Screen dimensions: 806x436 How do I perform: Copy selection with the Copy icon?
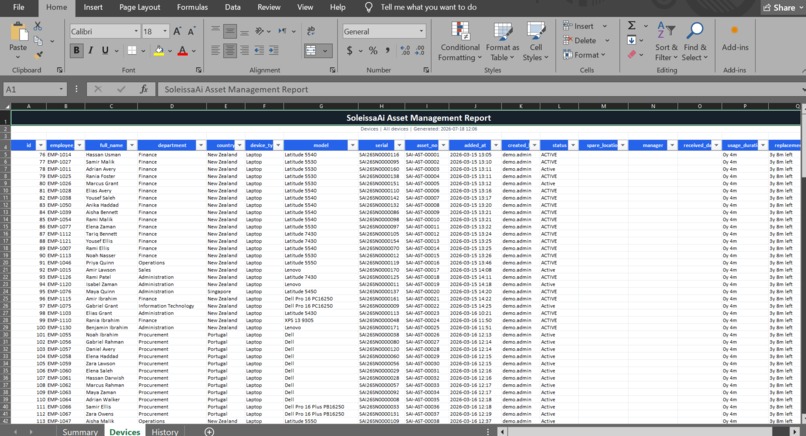point(38,41)
